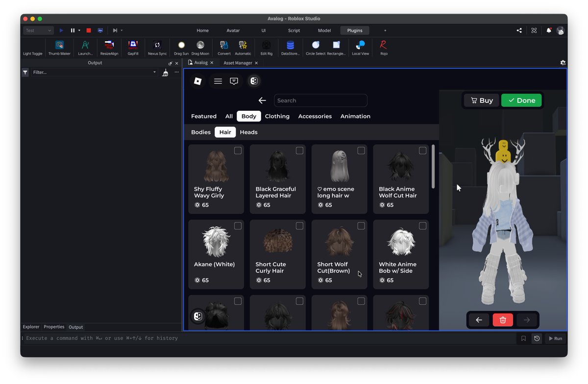Run the Convert plugin
Screen dimensions: 588x384
point(224,48)
